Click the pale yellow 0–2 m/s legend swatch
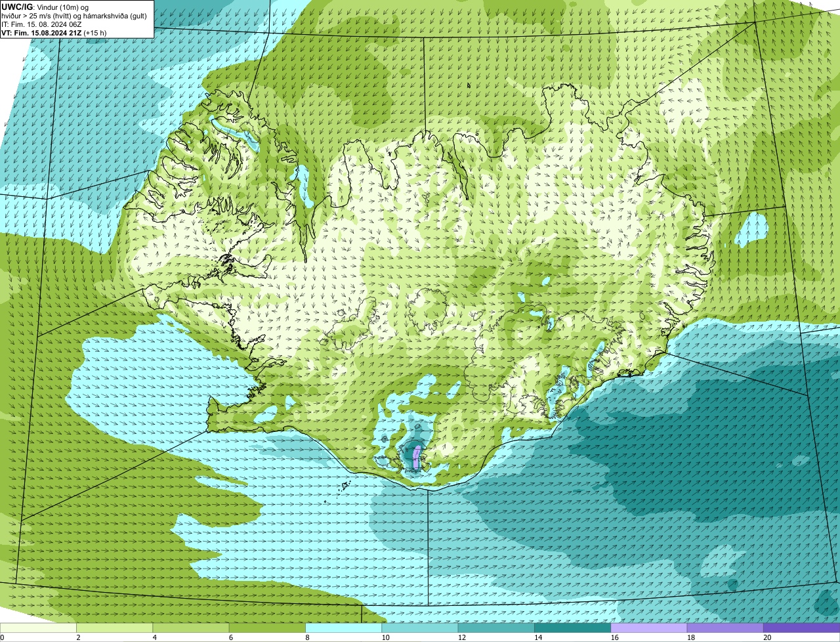 coord(38,628)
